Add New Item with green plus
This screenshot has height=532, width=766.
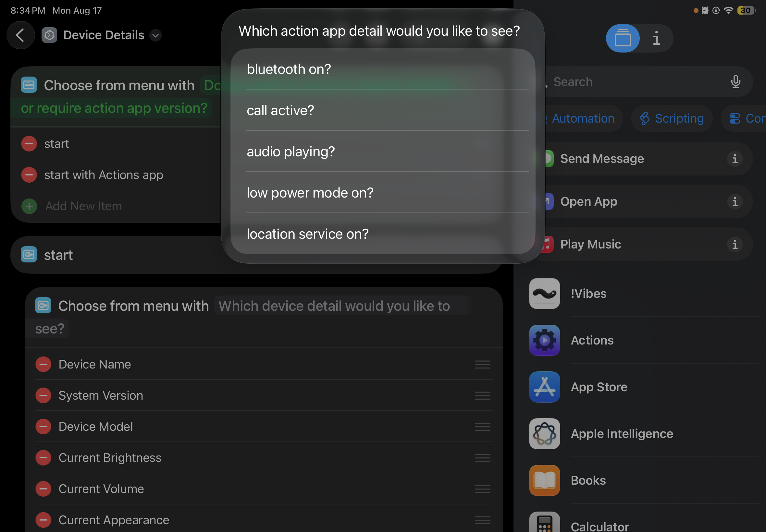tap(29, 206)
